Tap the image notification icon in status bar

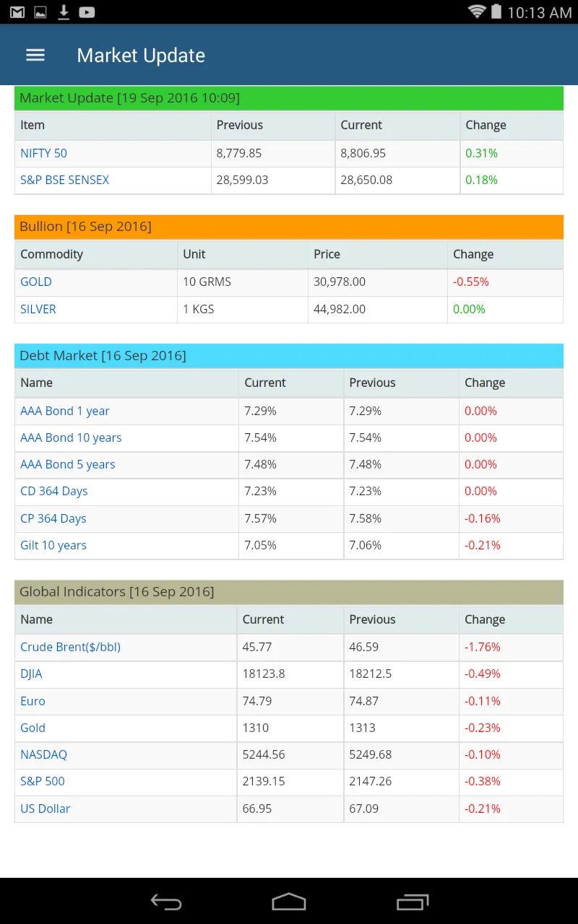click(40, 12)
